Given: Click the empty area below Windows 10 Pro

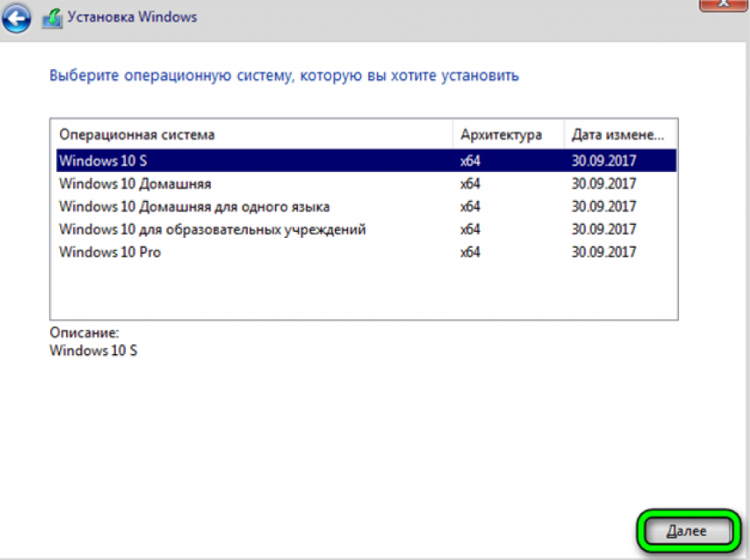Looking at the screenshot, I should (364, 291).
